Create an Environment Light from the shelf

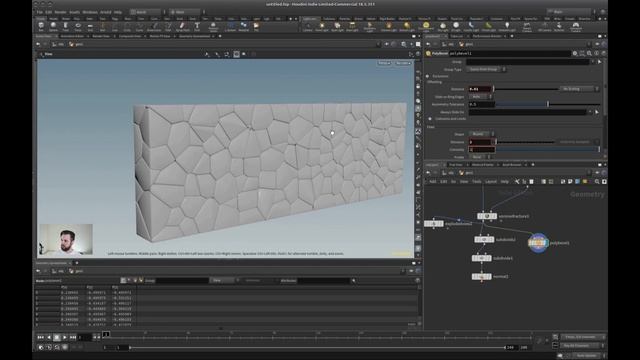pos(426,27)
